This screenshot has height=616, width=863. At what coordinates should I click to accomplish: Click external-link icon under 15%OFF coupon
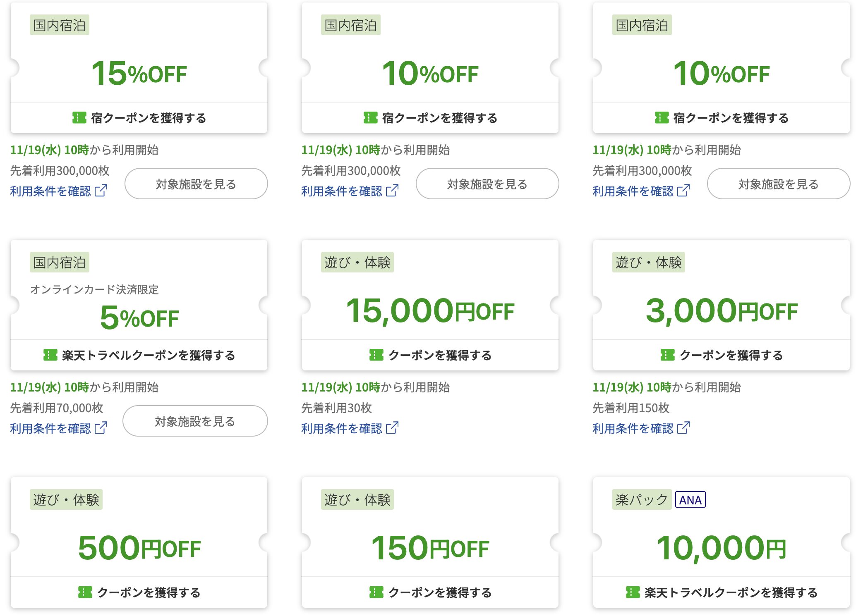pos(101,191)
